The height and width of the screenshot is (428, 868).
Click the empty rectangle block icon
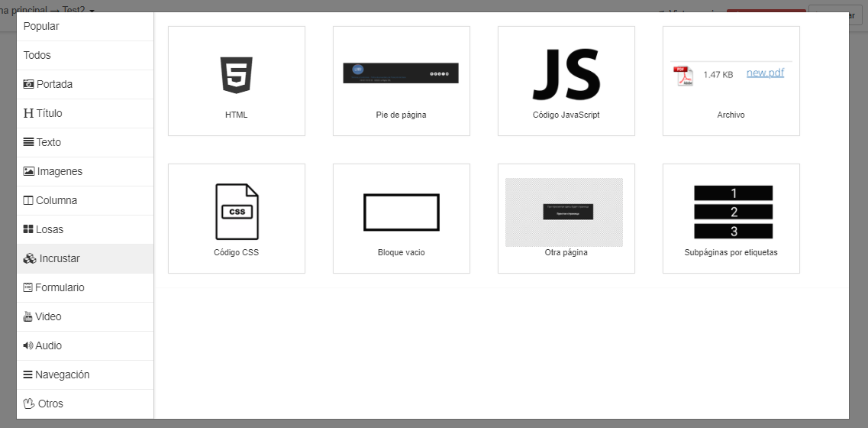(x=402, y=212)
